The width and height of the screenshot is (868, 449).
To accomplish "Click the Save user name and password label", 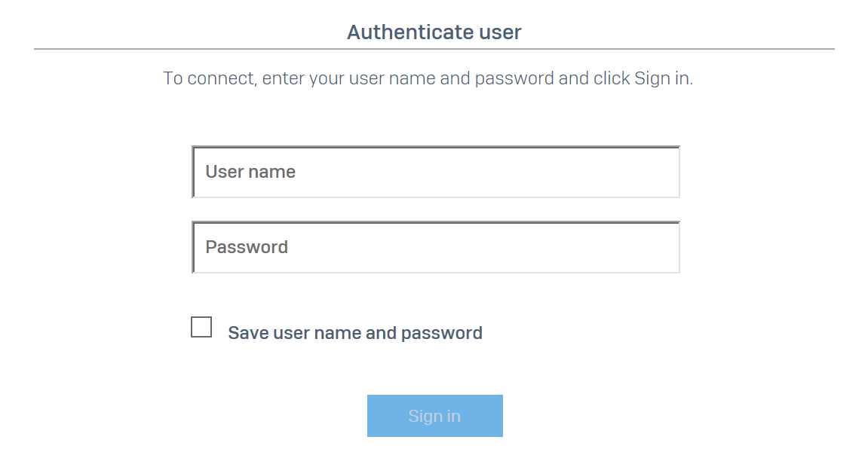I will 355,333.
